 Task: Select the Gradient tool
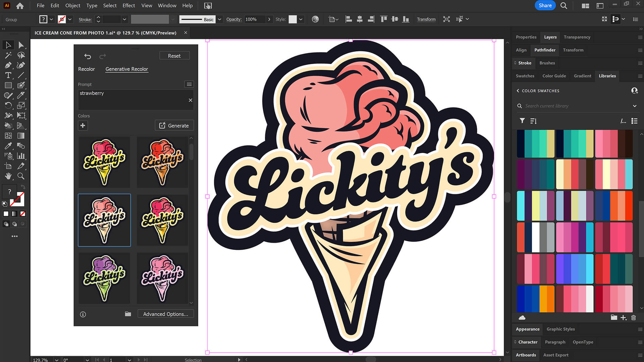pos(21,136)
